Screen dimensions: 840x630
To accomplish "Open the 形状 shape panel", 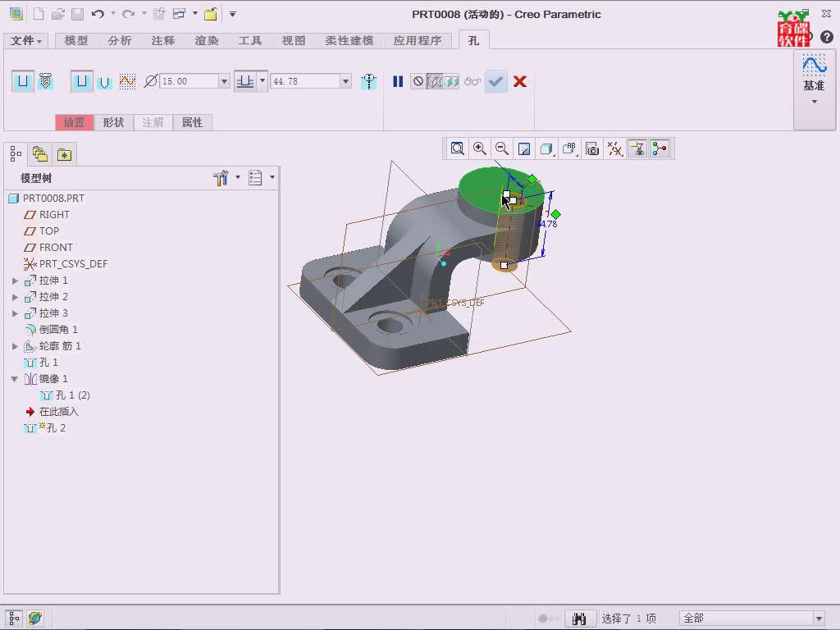I will pyautogui.click(x=113, y=123).
